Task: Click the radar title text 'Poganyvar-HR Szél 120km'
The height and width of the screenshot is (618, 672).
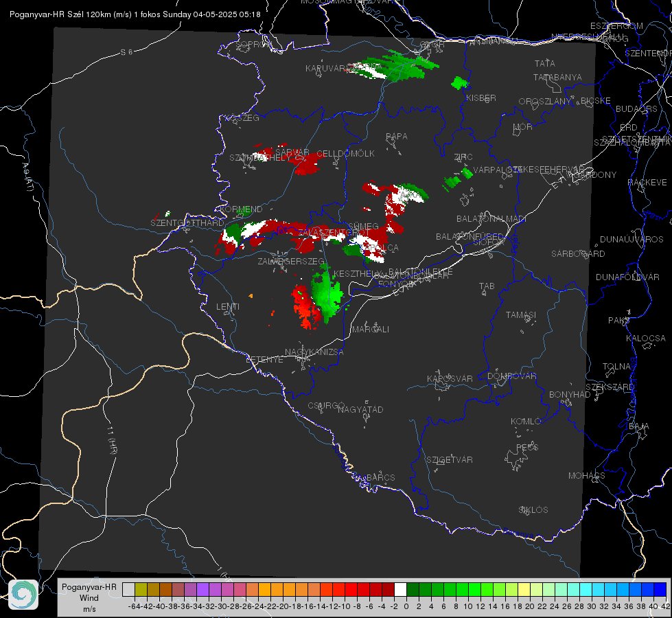Action: click(x=59, y=14)
